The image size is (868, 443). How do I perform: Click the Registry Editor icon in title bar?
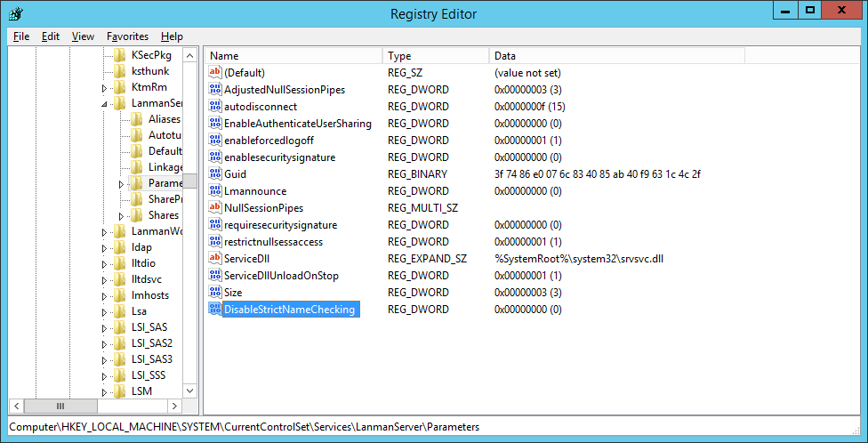pos(15,13)
